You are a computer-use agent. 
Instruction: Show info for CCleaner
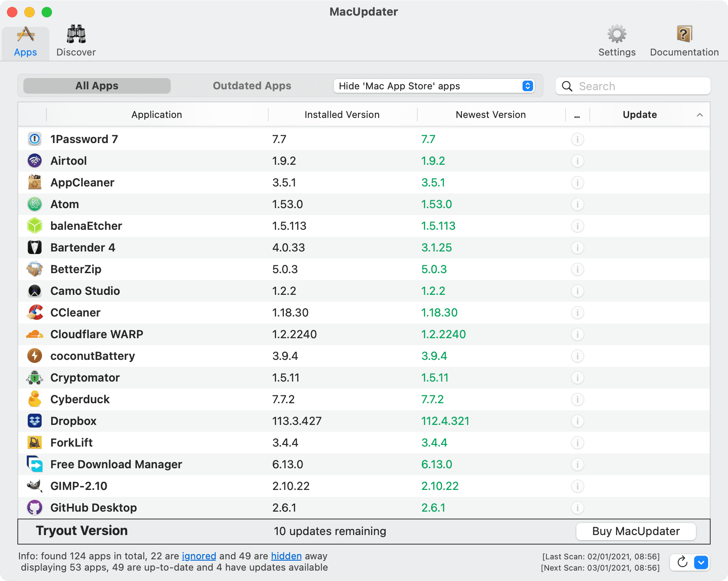pos(577,313)
